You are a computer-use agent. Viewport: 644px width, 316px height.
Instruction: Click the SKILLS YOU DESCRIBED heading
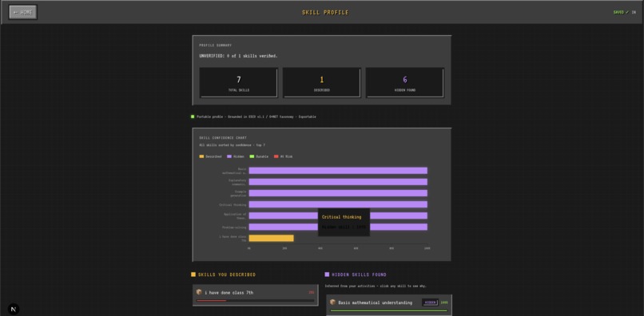pos(227,275)
